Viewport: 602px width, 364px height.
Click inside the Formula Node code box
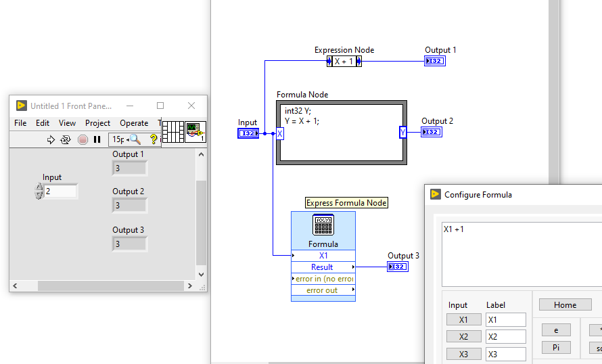(341, 139)
